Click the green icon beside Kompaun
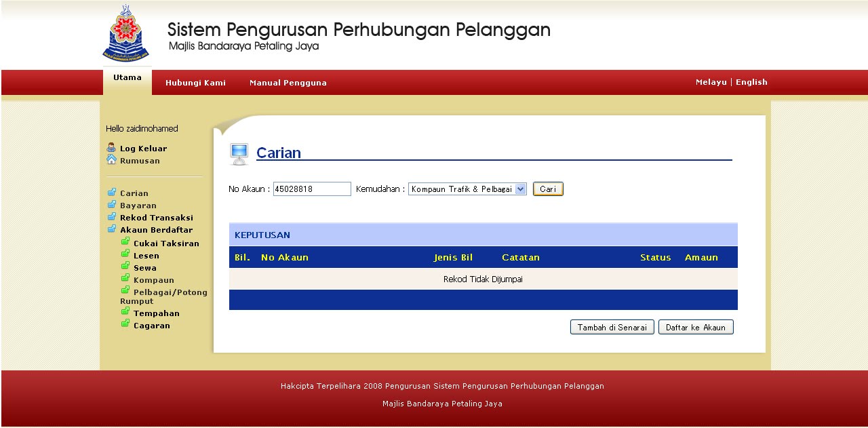Viewport: 868px width, 428px height. pyautogui.click(x=125, y=278)
